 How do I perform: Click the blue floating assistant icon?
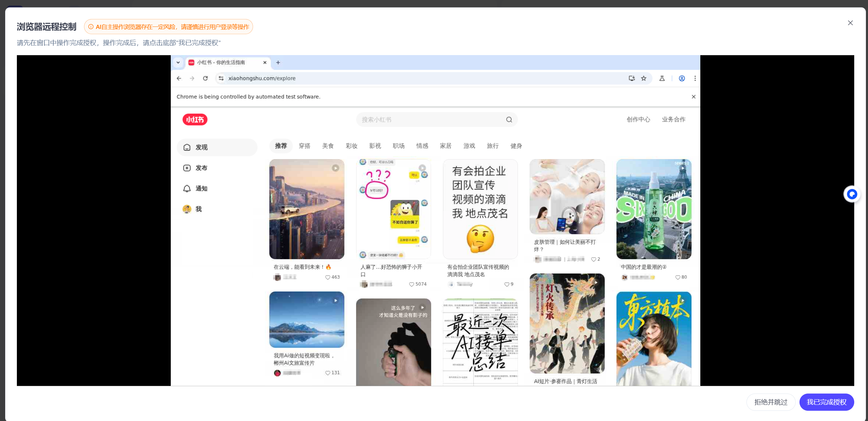coord(852,194)
